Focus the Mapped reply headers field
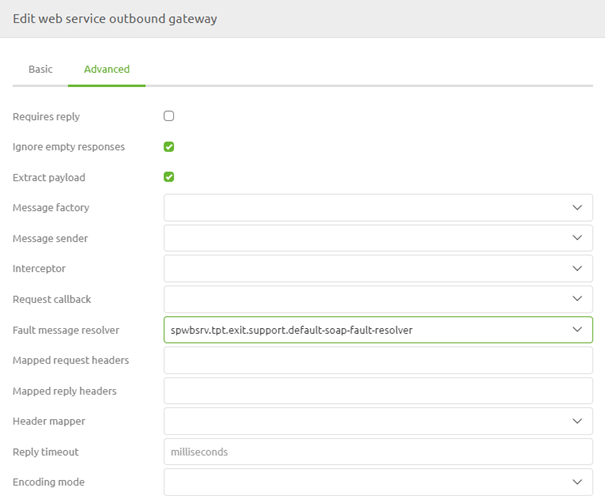 pos(378,391)
